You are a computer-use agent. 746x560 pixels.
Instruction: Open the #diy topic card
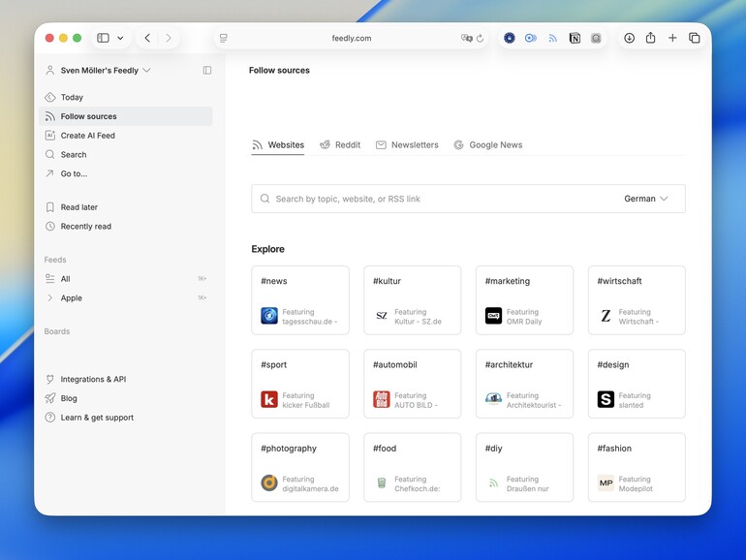click(525, 467)
